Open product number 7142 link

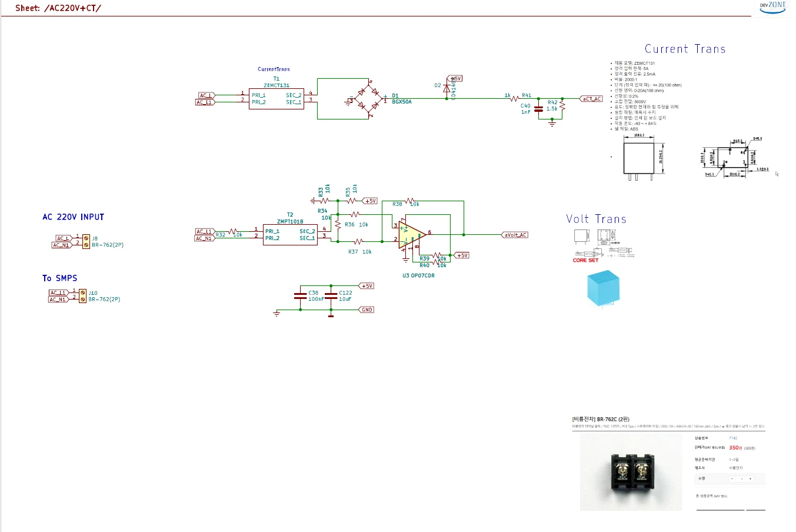pyautogui.click(x=733, y=438)
